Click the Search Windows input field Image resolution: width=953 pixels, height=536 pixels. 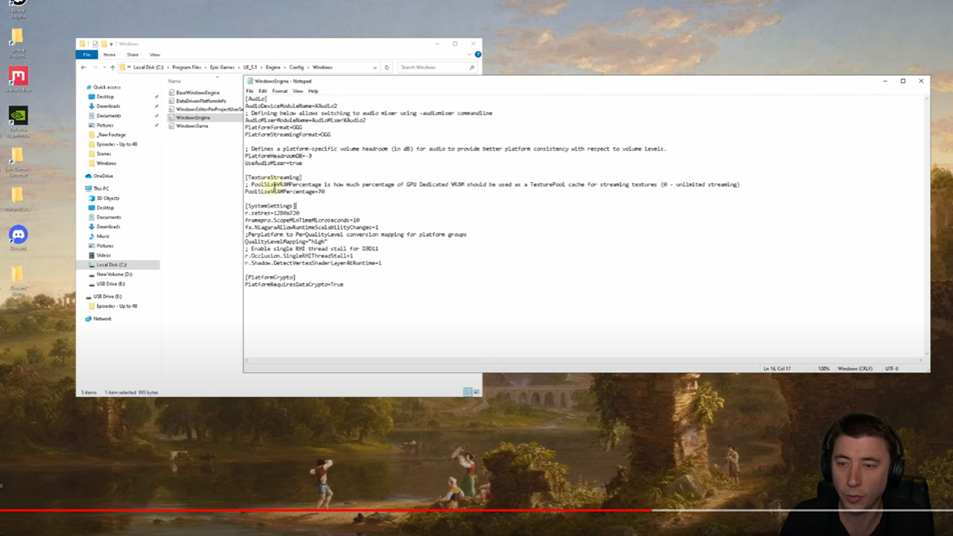(x=433, y=67)
